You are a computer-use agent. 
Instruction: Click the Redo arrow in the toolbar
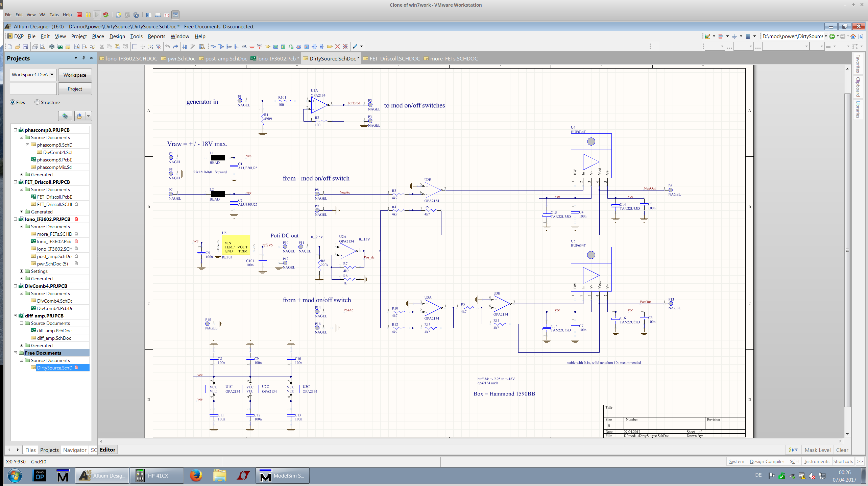(x=175, y=47)
